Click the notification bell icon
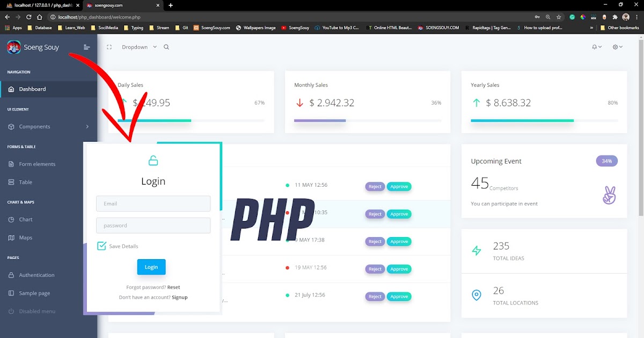 pos(594,47)
